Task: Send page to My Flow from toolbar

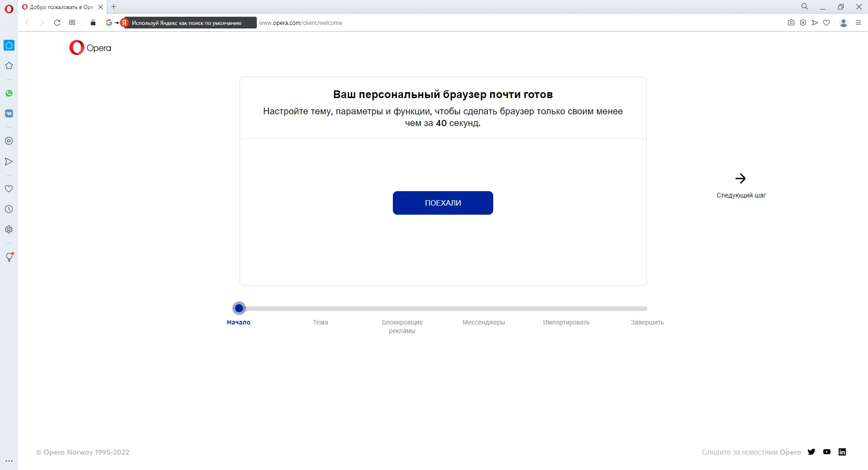Action: (815, 23)
